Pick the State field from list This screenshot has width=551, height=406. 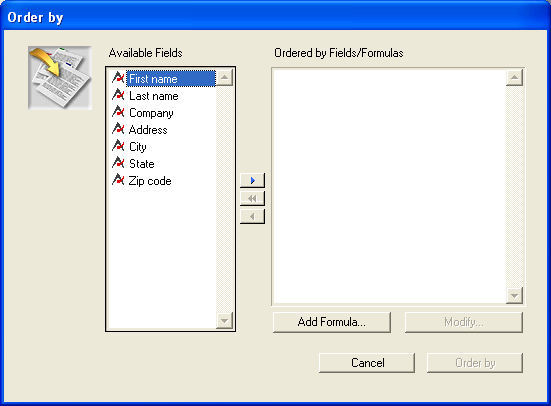click(142, 164)
